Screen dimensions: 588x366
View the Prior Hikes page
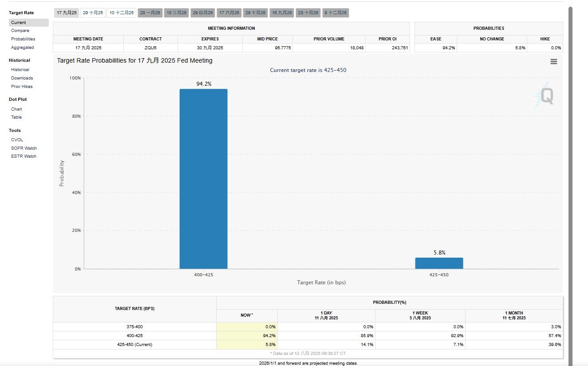pyautogui.click(x=22, y=87)
